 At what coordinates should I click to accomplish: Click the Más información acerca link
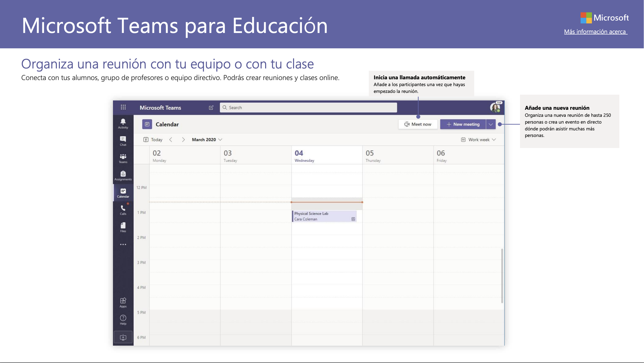pos(595,32)
